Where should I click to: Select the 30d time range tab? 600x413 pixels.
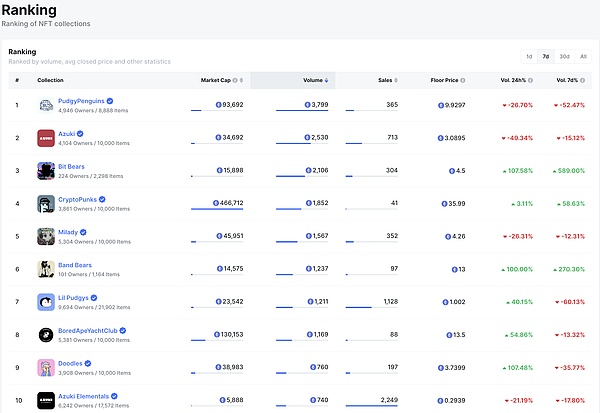pos(564,57)
